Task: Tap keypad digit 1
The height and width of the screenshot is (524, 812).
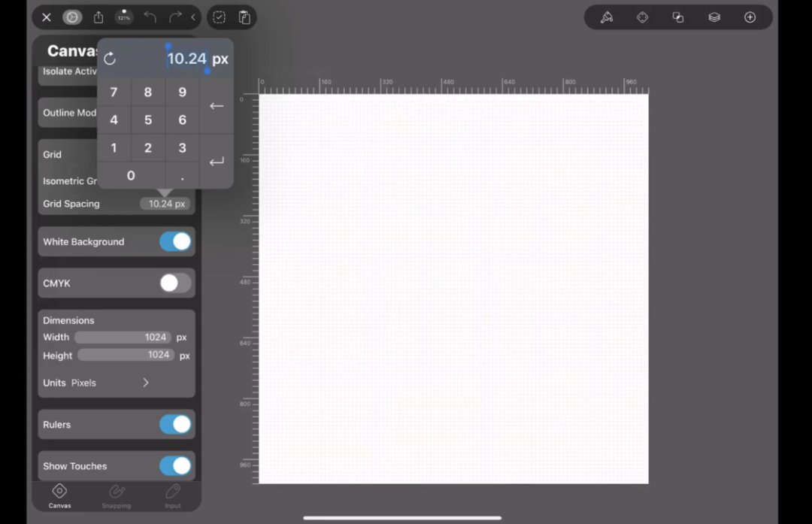Action: (114, 148)
